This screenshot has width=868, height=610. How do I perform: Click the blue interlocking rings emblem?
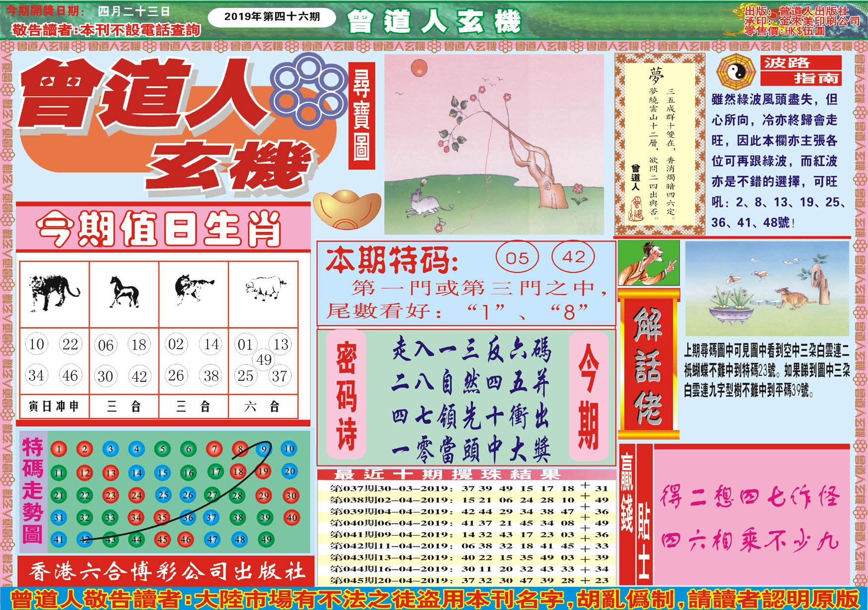click(x=308, y=89)
